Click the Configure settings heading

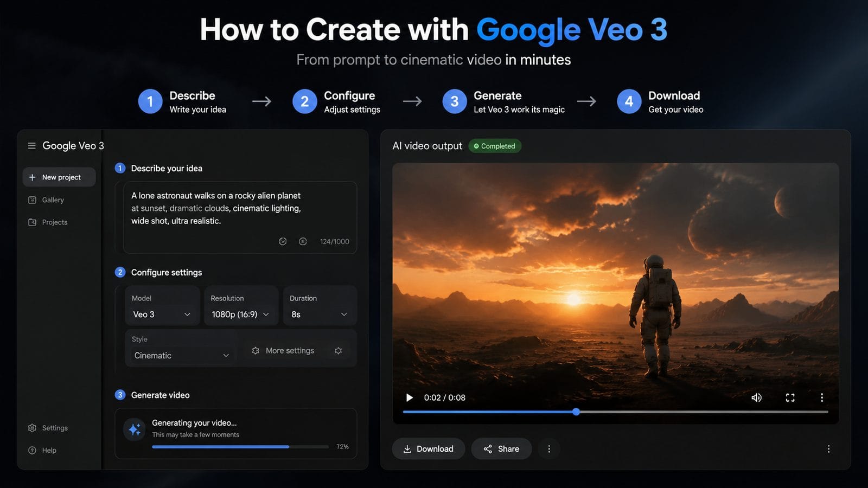(167, 272)
